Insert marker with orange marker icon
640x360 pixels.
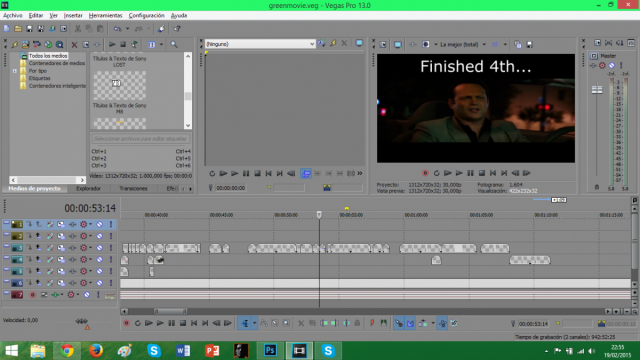coord(372,323)
